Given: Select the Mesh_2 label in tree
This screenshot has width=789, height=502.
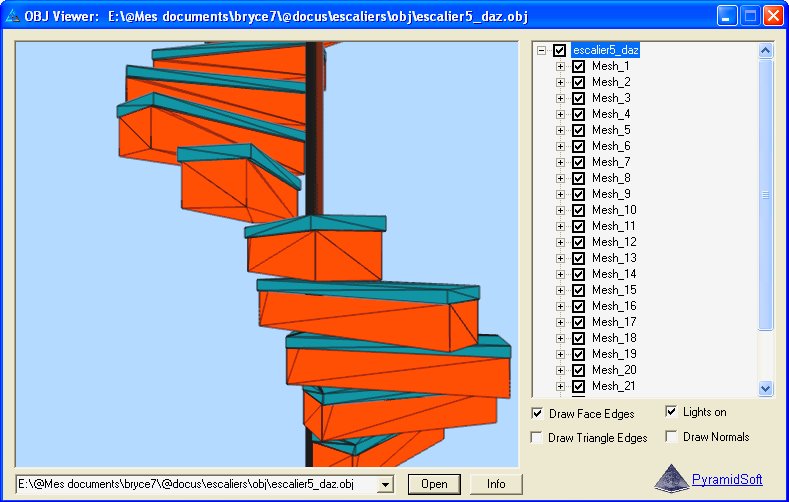Looking at the screenshot, I should (611, 82).
